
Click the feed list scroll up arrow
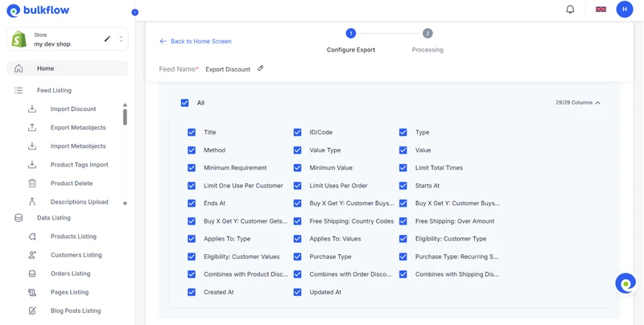tap(125, 105)
